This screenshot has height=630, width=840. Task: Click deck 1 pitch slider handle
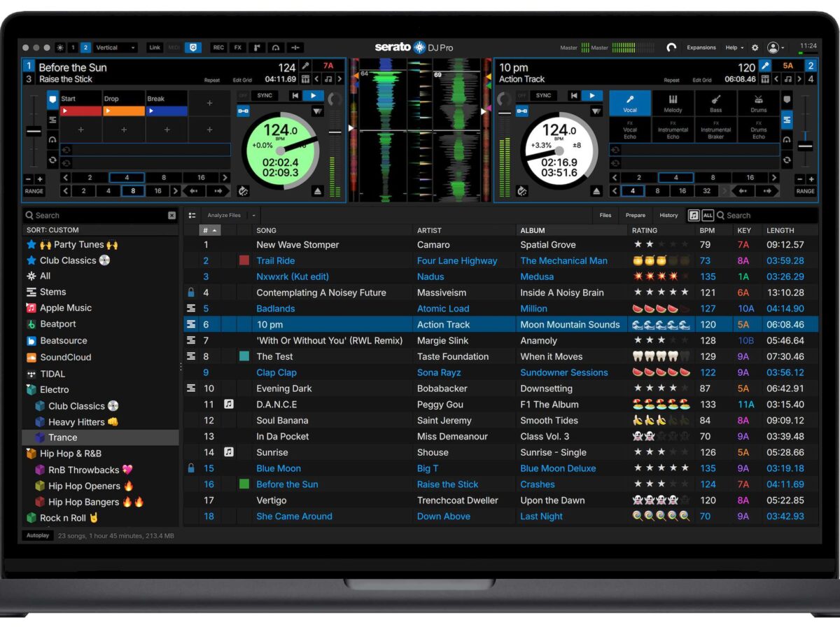[x=34, y=132]
